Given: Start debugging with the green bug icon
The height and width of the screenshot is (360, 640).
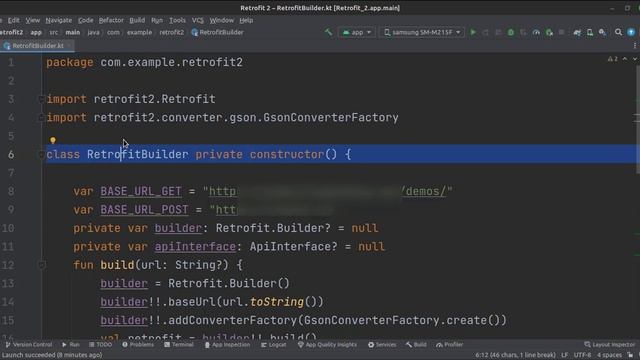Looking at the screenshot, I should (511, 32).
